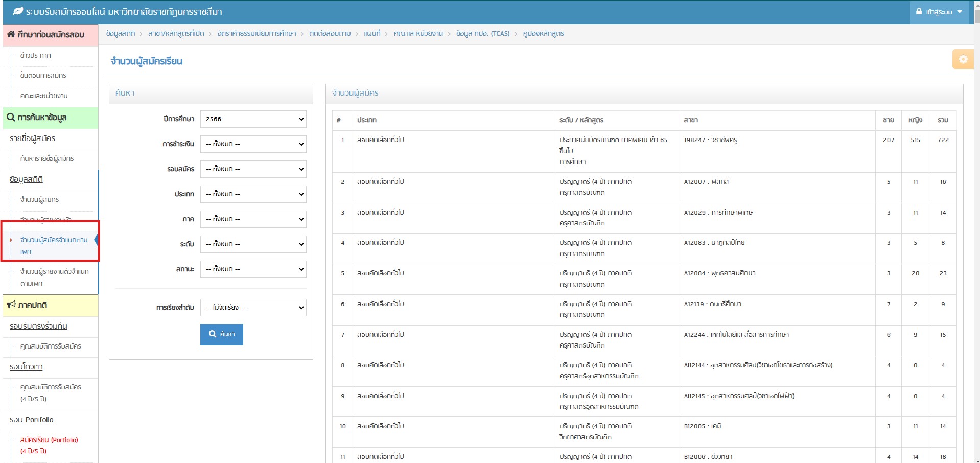Click the page vertical scrollbar

tap(976, 230)
